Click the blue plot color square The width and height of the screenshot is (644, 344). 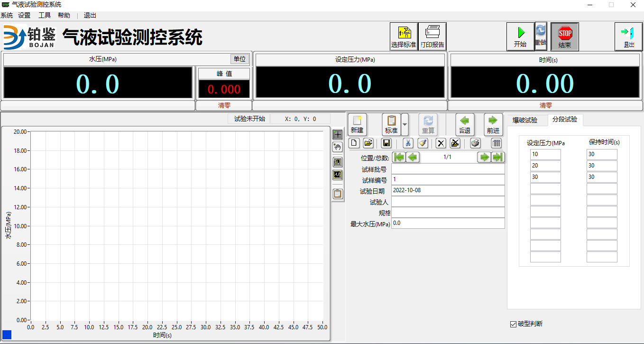pyautogui.click(x=7, y=335)
